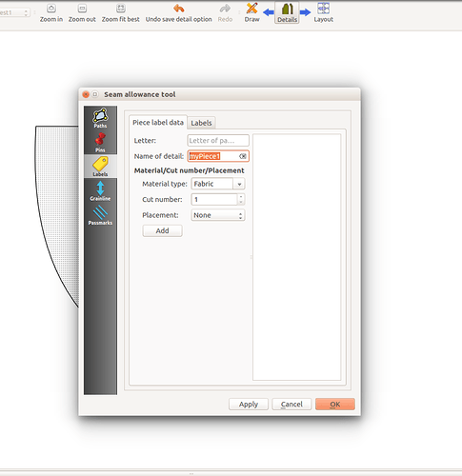The image size is (462, 476).
Task: Select the Piece label data tab
Action: click(158, 123)
